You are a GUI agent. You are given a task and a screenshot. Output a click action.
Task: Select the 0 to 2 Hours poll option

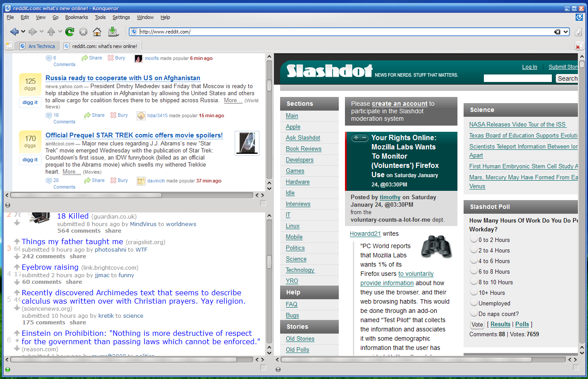474,239
